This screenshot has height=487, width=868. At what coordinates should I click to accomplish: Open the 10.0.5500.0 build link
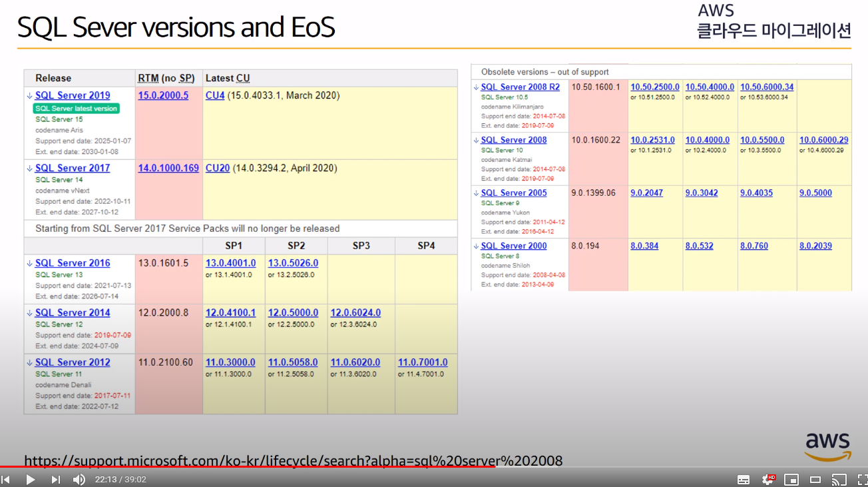(762, 140)
